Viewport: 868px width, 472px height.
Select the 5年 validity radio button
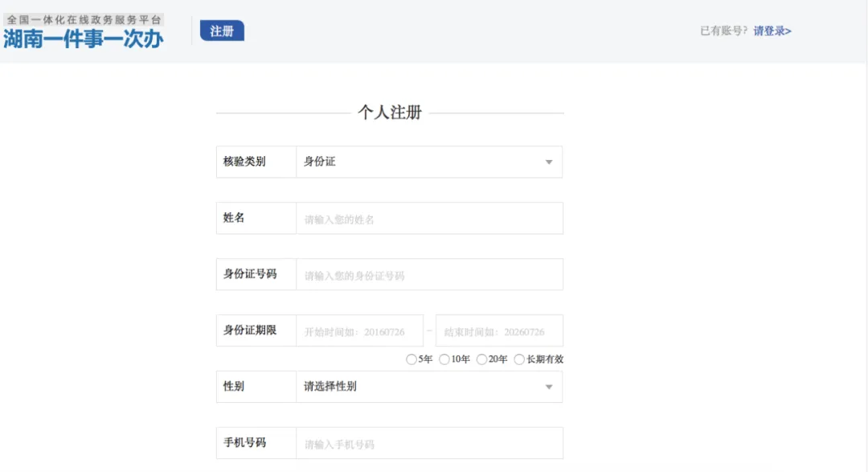pos(411,359)
